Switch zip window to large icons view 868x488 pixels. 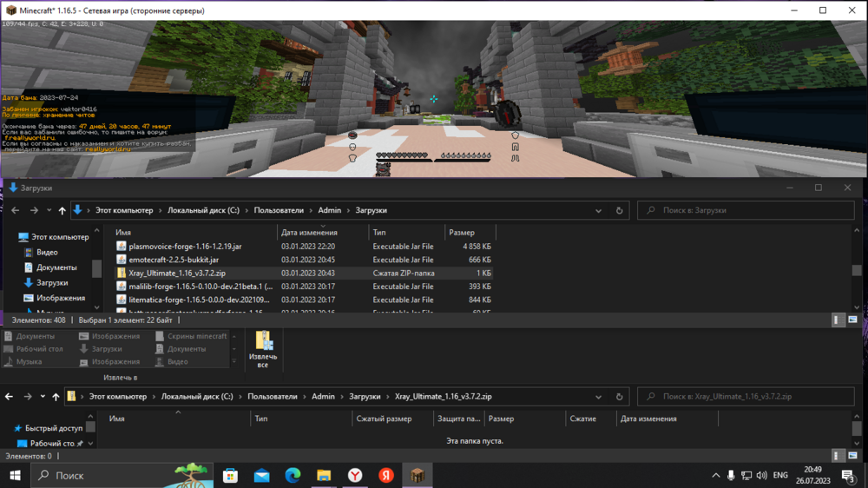click(x=852, y=456)
